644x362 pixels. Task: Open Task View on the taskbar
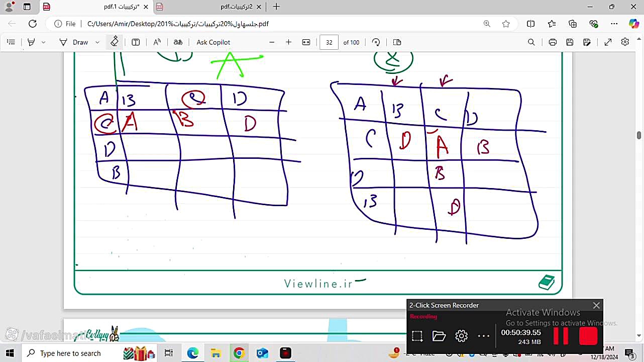pyautogui.click(x=169, y=353)
